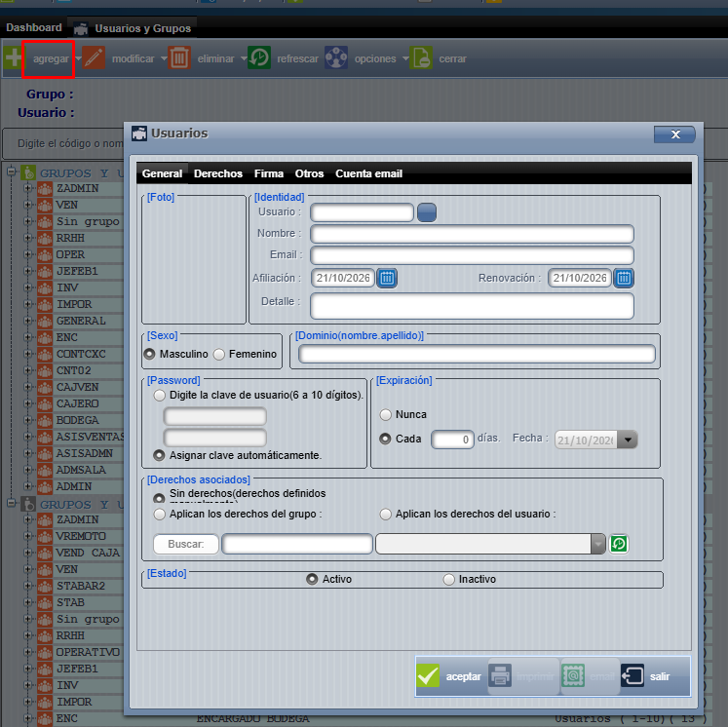
Task: Click the pencil modificar icon
Action: coord(94,58)
